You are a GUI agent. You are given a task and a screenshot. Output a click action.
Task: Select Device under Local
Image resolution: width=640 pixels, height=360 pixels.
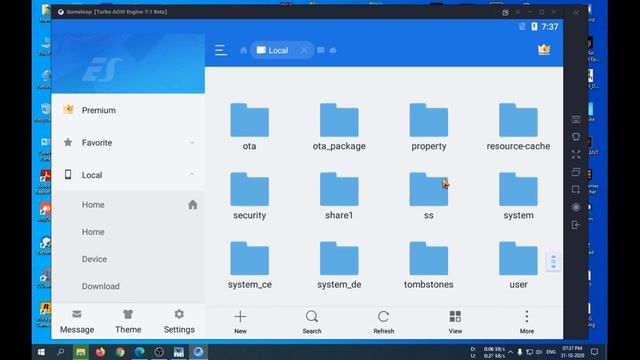(128, 259)
